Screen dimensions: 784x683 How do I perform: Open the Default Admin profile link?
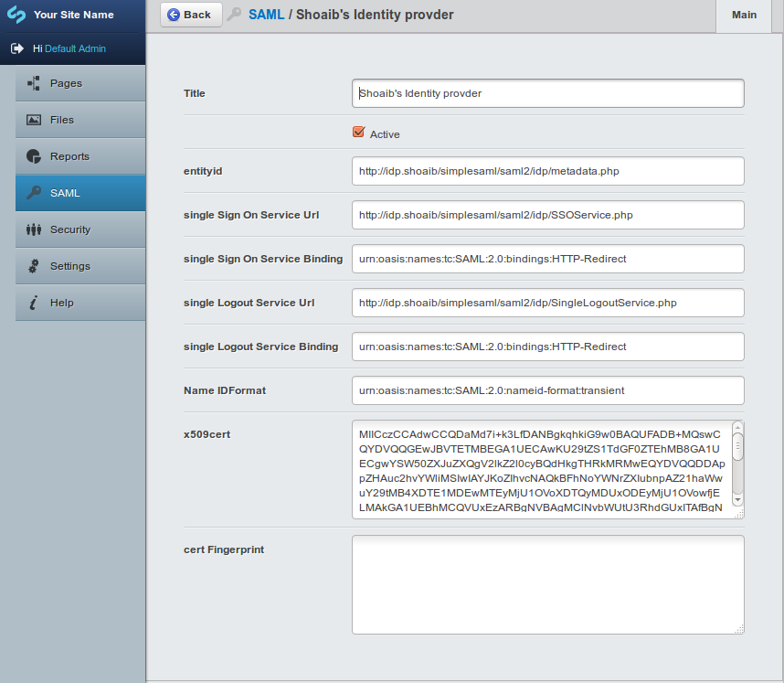(x=76, y=48)
